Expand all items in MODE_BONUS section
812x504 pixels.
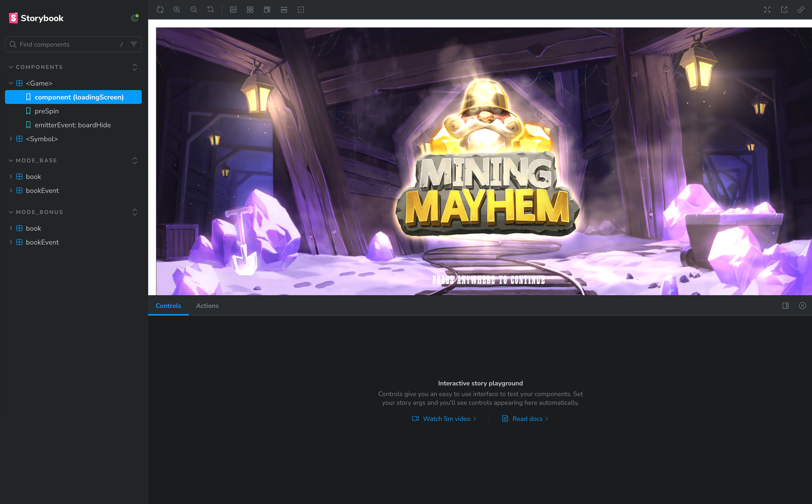coord(134,212)
